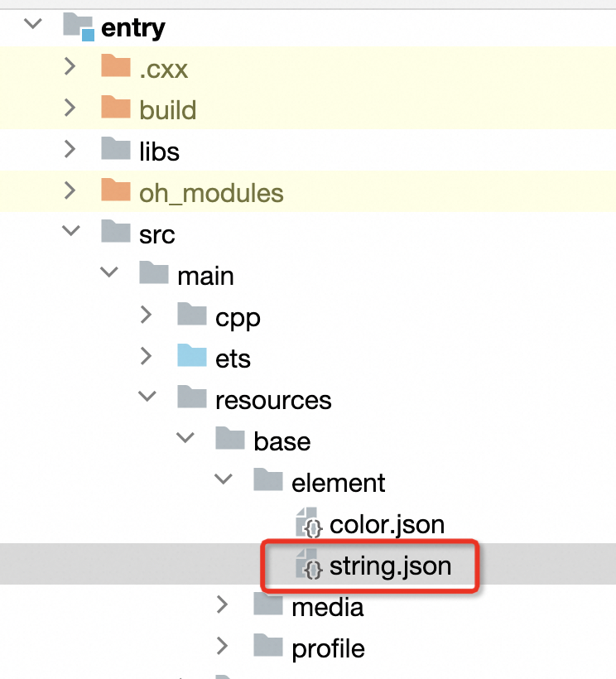The image size is (616, 679).
Task: Click the blue ets folder icon
Action: 192,356
